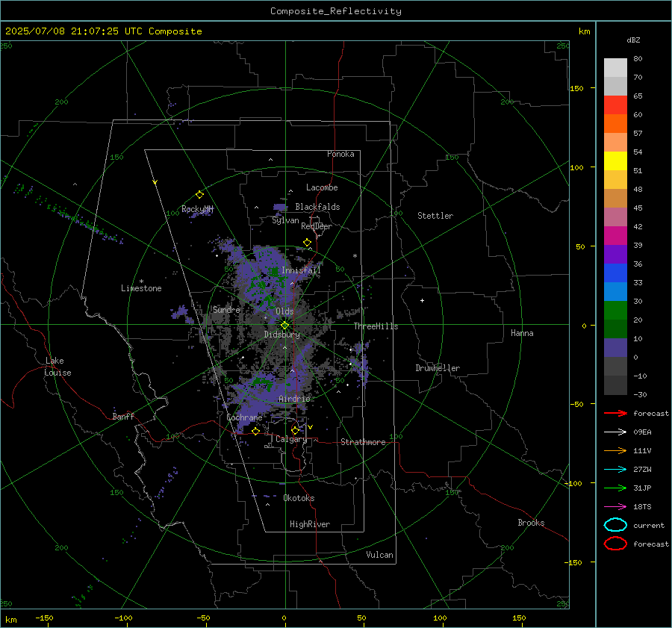Click the Olds town label
The image size is (672, 628).
(284, 311)
